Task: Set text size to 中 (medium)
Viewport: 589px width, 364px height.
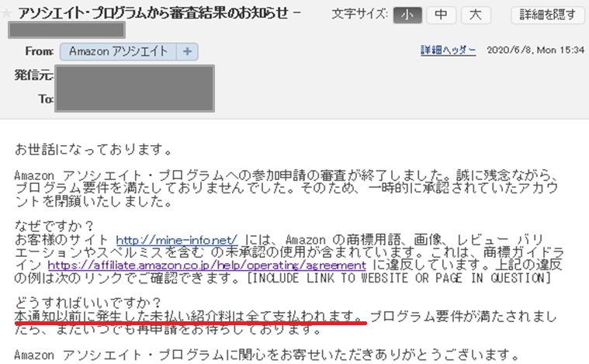Action: tap(441, 15)
